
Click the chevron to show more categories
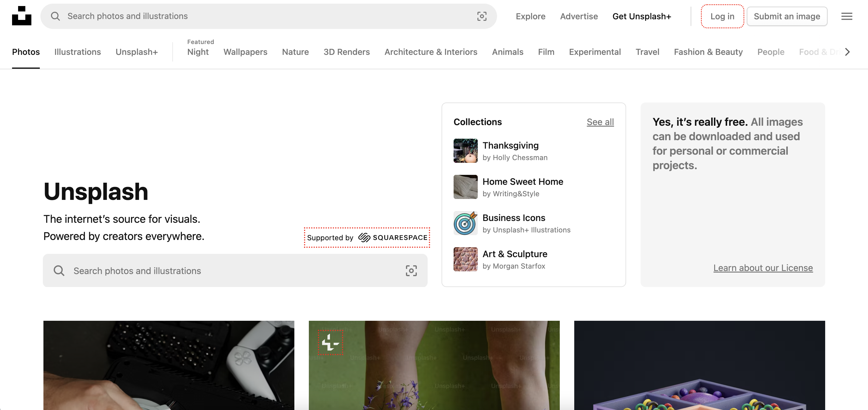coord(847,52)
